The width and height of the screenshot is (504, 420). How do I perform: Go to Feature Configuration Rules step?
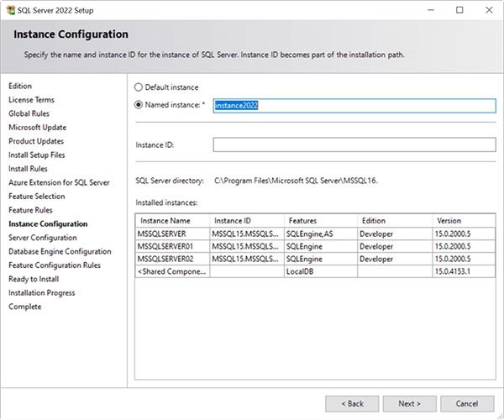coord(55,265)
